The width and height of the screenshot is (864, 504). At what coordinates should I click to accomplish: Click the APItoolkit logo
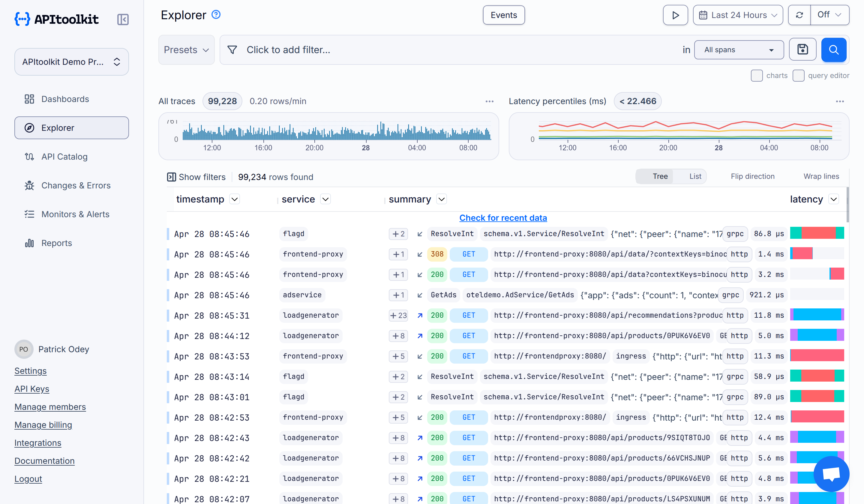point(57,19)
